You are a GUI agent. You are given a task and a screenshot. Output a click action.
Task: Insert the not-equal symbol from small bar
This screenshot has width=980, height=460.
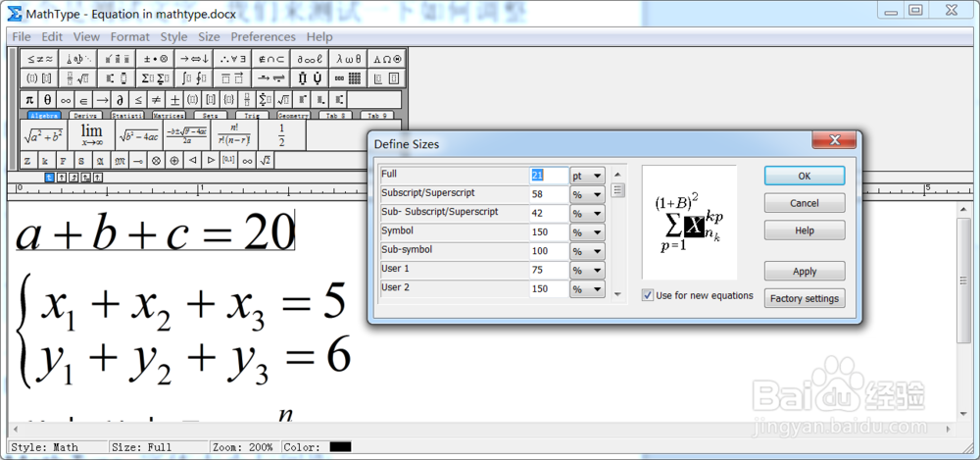[157, 99]
